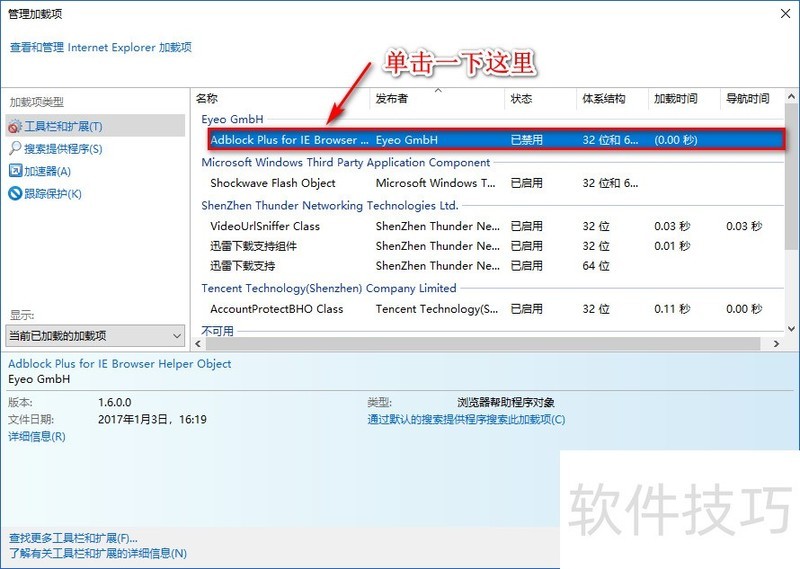This screenshot has width=800, height=569.
Task: Open 查找更多工具栏和扩展(F)... link
Action: (x=73, y=538)
